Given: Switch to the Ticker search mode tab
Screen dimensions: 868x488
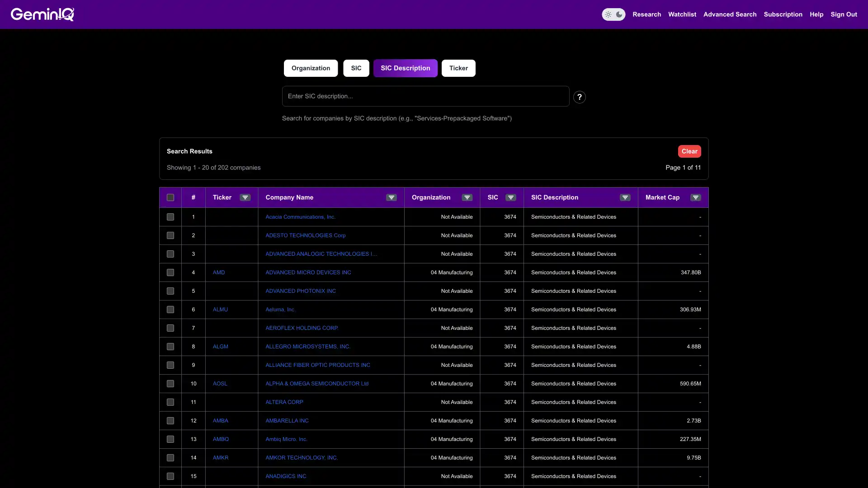Looking at the screenshot, I should [458, 68].
